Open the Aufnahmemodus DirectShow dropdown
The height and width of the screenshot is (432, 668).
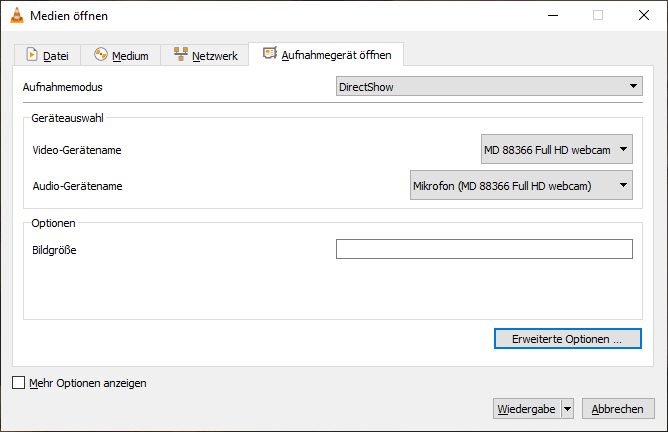(489, 86)
